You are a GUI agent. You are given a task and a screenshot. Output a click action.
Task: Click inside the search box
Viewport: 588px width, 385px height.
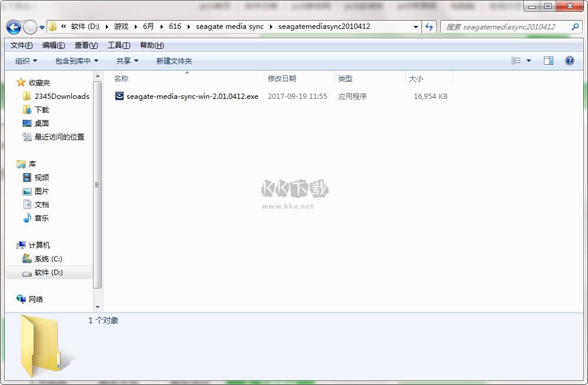506,26
